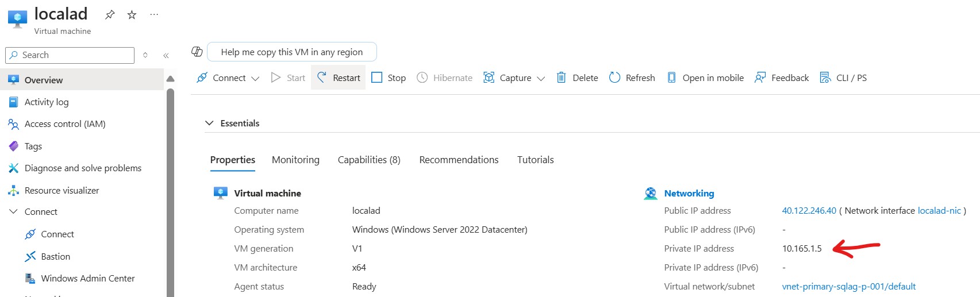
Task: Click the Feedback toolbar button
Action: click(782, 78)
